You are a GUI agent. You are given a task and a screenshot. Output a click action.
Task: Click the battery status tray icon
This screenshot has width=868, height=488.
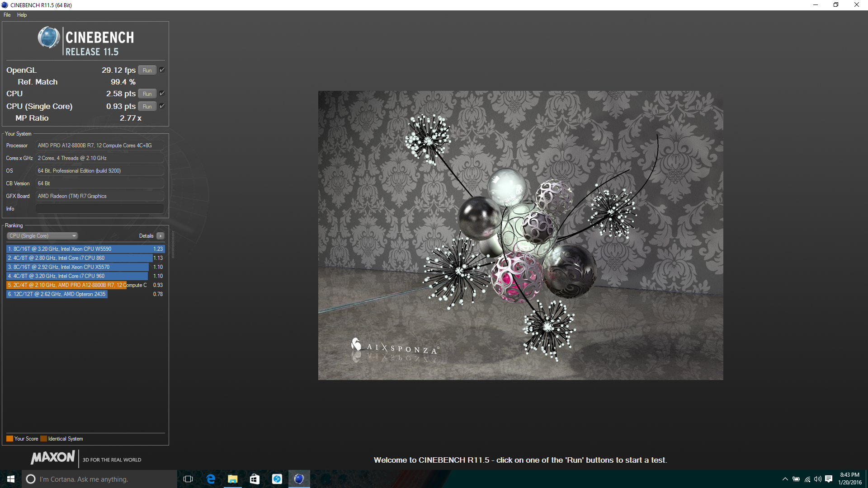pos(796,479)
